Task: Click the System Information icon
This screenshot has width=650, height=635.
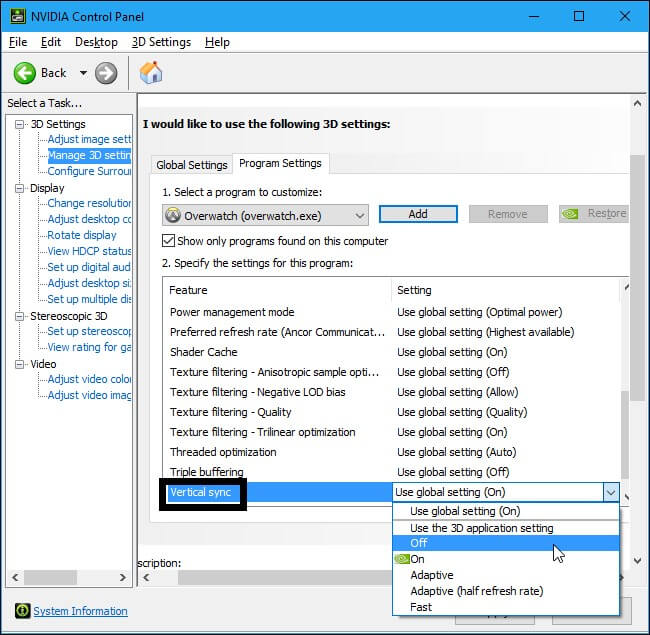Action: (x=22, y=611)
